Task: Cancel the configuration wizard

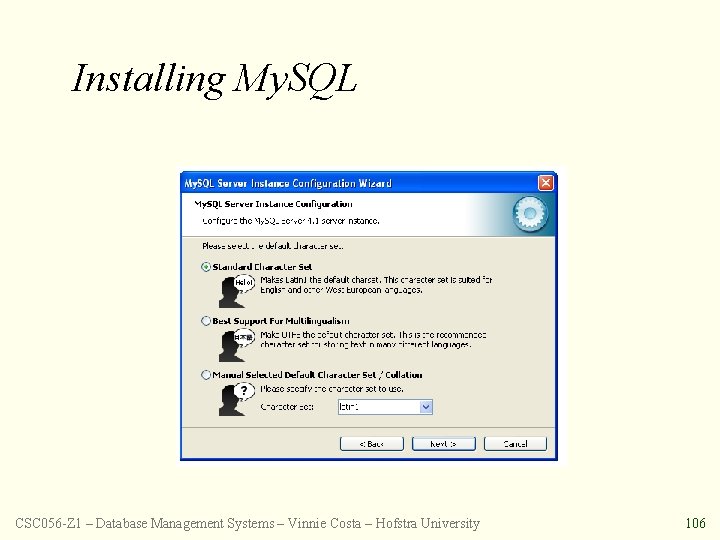Action: (515, 444)
